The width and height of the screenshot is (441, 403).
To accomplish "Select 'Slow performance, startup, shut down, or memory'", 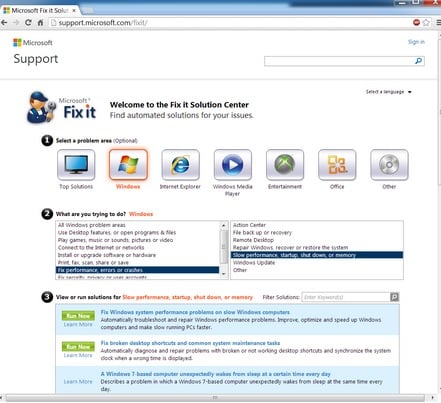I will [317, 255].
